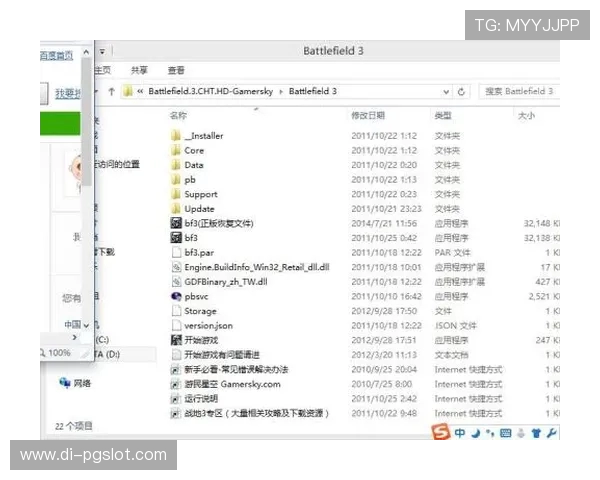Open the Sogou skin shirt icon
This screenshot has height=480, width=600.
pos(536,433)
